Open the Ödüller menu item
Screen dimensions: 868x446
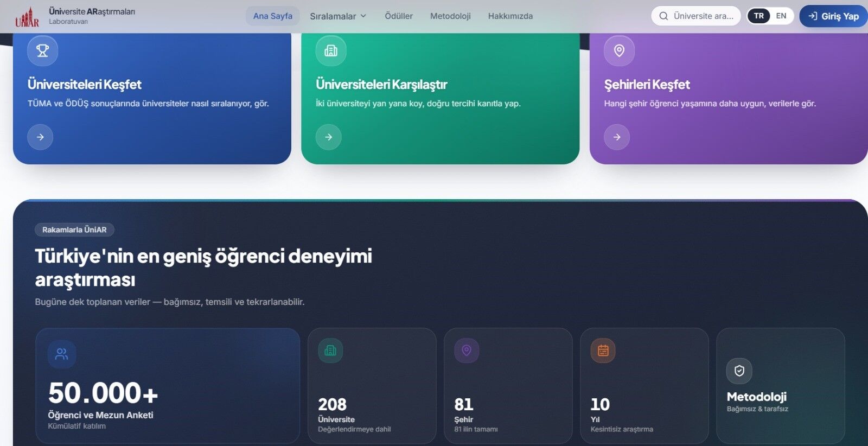tap(399, 16)
